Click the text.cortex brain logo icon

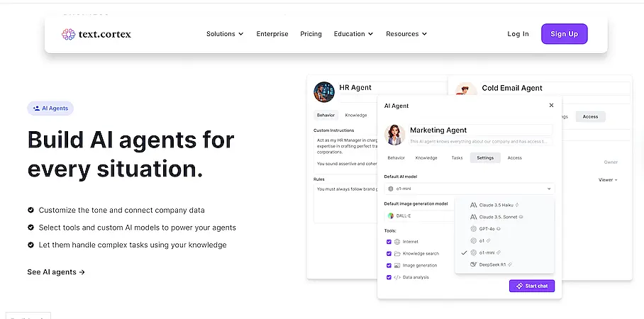[68, 34]
